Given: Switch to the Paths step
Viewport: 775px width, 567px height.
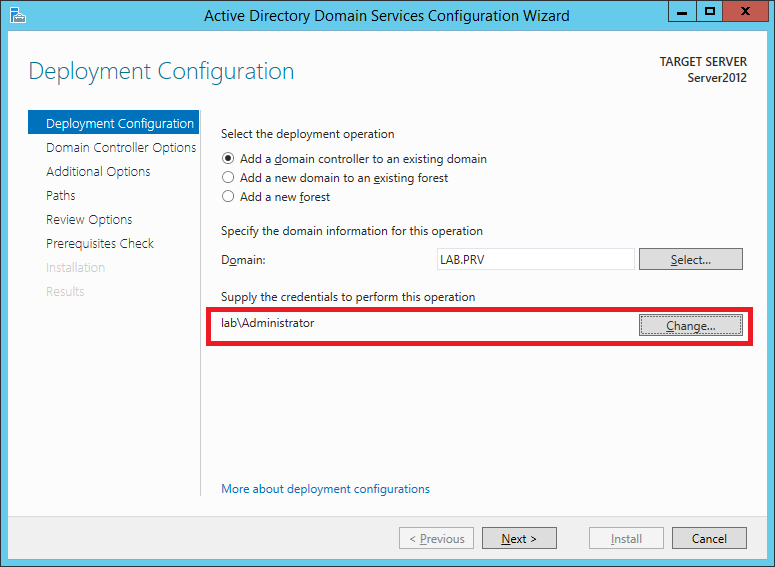Looking at the screenshot, I should [60, 195].
